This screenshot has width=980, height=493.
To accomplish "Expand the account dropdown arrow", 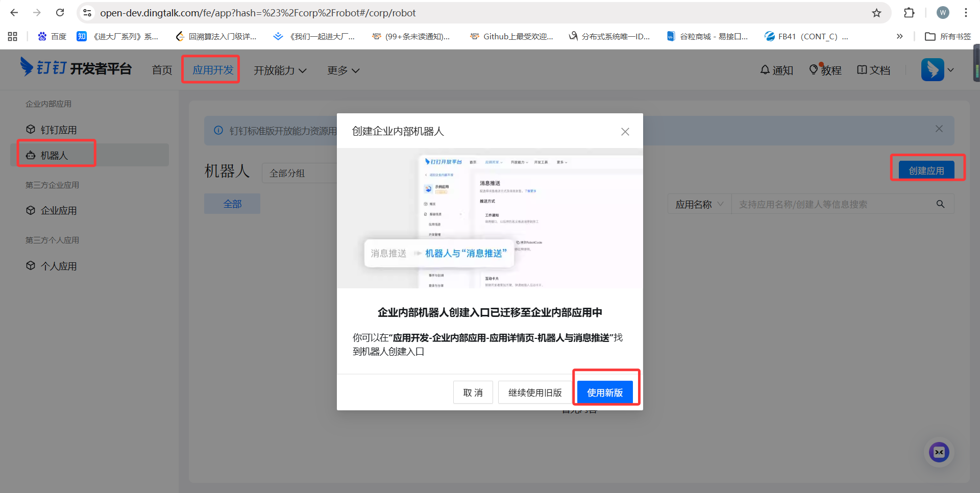I will click(x=951, y=70).
